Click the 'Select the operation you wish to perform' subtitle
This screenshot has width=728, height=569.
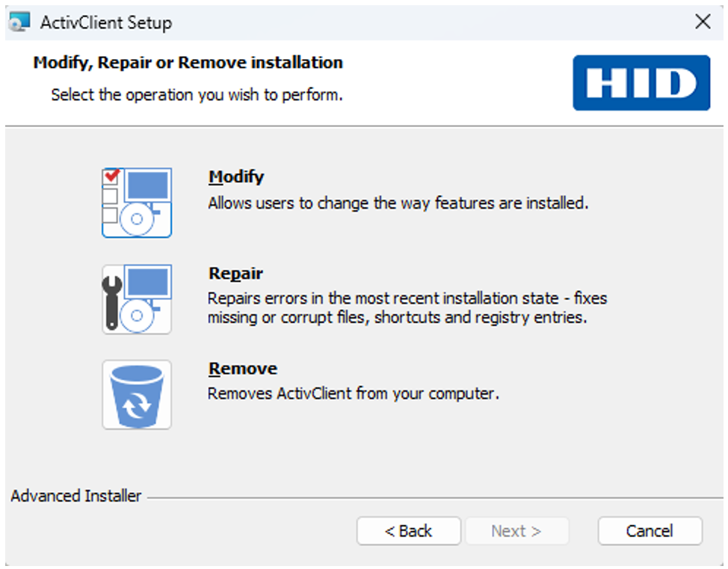pyautogui.click(x=197, y=95)
